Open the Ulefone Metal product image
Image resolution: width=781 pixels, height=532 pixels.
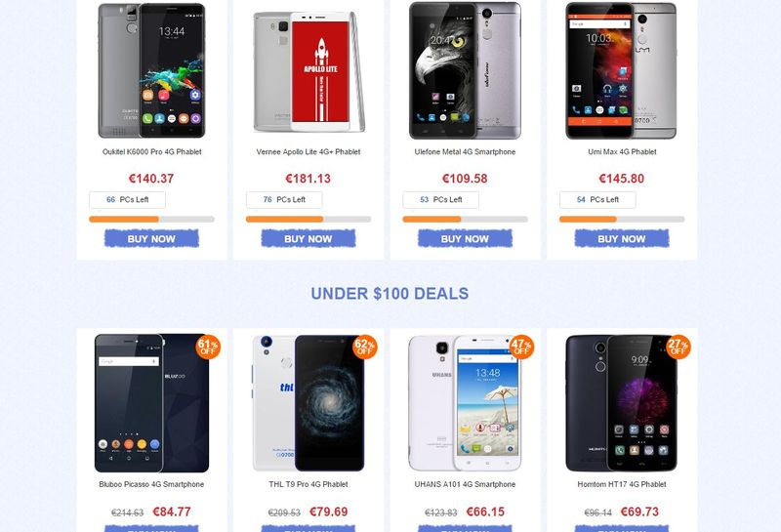pos(465,70)
